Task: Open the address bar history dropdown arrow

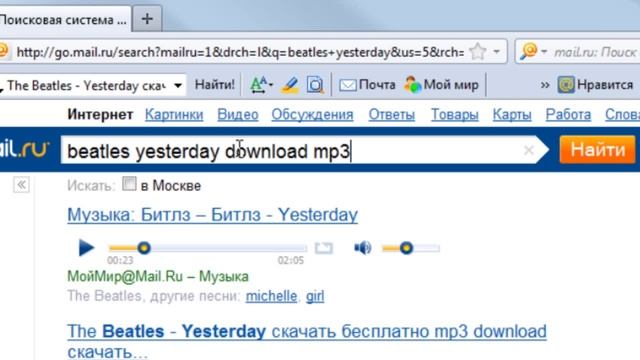Action: pos(496,52)
